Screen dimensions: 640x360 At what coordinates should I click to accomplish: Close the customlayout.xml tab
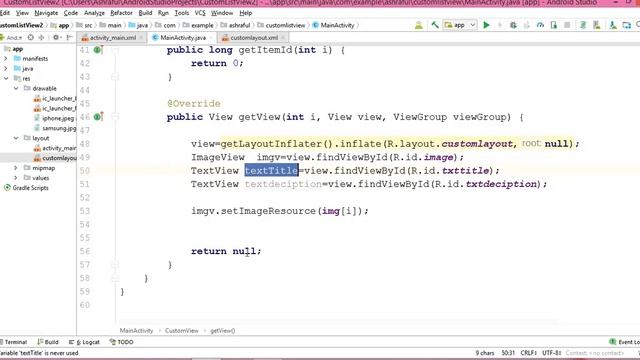tap(283, 38)
